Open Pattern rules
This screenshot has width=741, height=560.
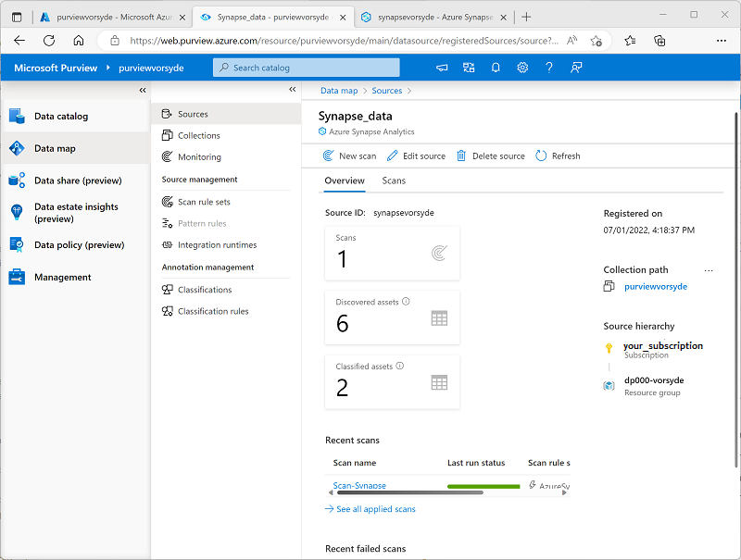point(226,223)
